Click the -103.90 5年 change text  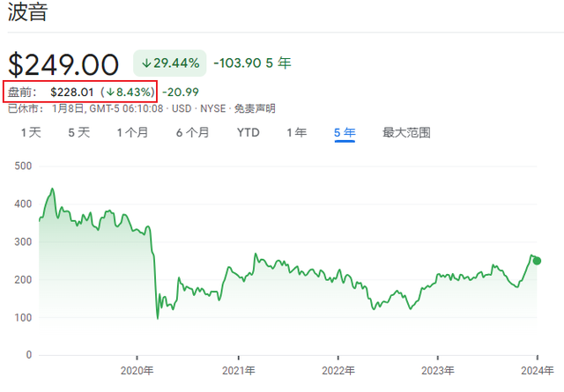(252, 63)
